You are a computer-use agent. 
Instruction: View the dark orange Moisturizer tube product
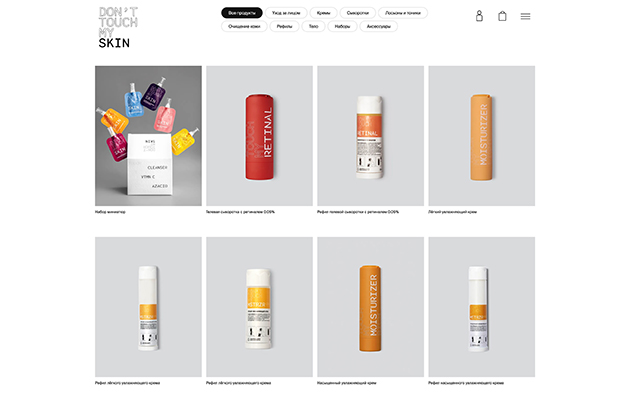coord(370,307)
